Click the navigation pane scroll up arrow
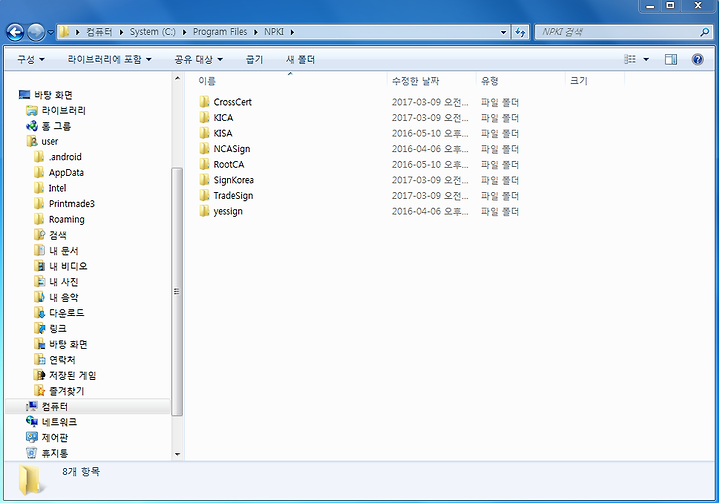720x503 pixels. pos(177,79)
